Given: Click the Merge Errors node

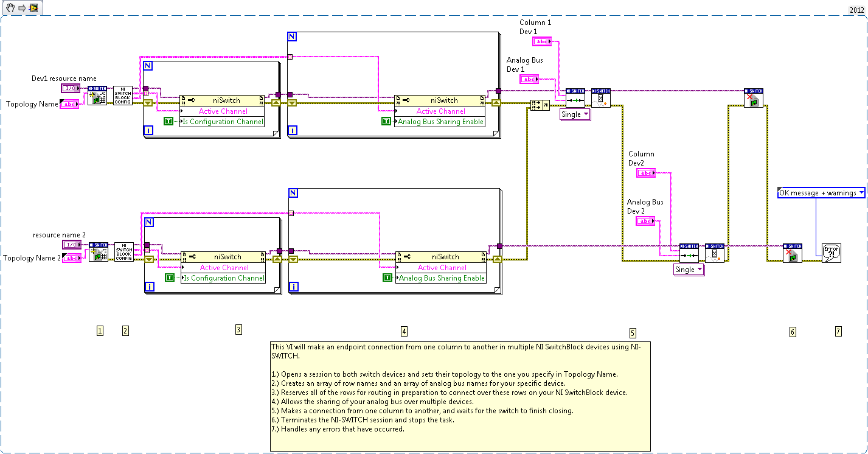Looking at the screenshot, I should click(540, 105).
